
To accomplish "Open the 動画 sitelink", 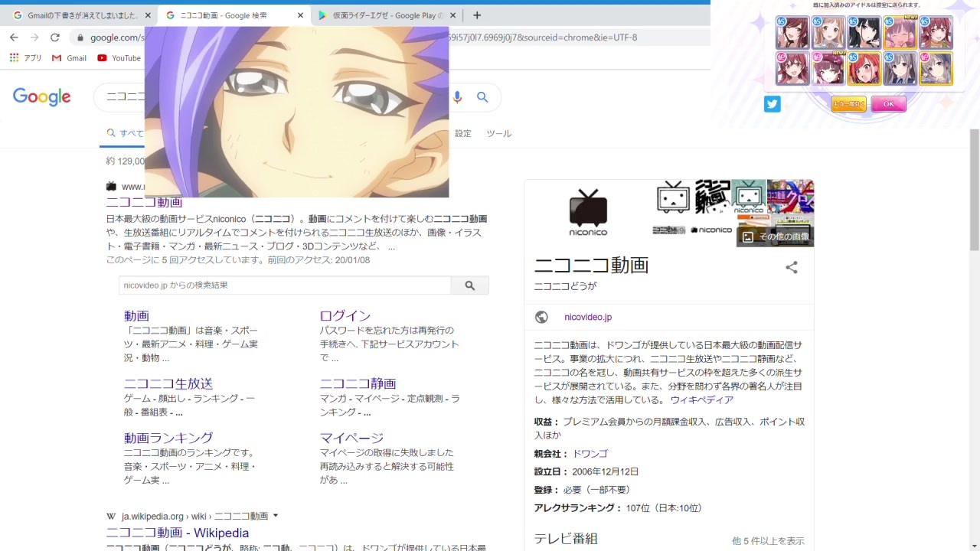I will click(136, 315).
